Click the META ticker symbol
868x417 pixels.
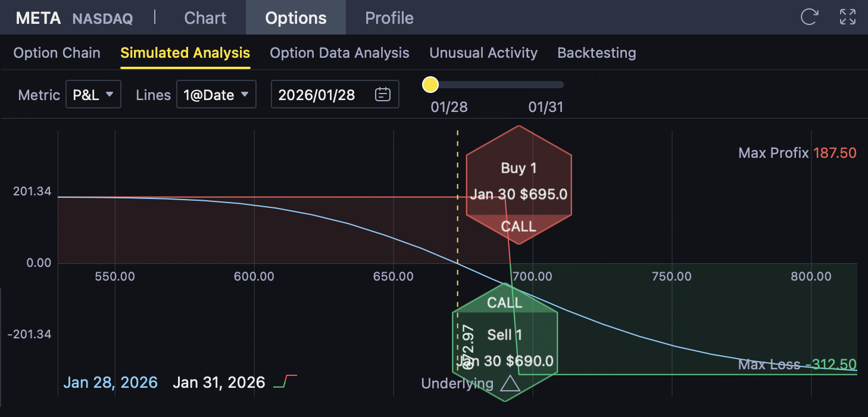coord(38,18)
